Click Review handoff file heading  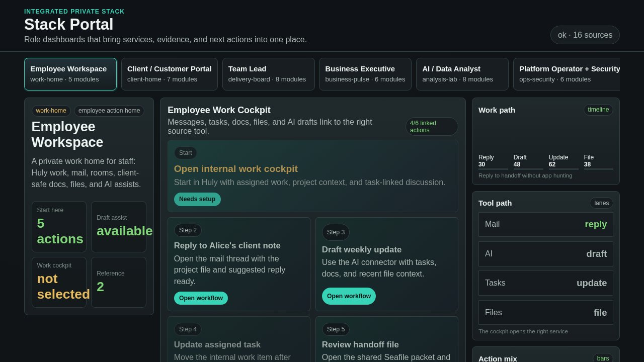coord(360,345)
